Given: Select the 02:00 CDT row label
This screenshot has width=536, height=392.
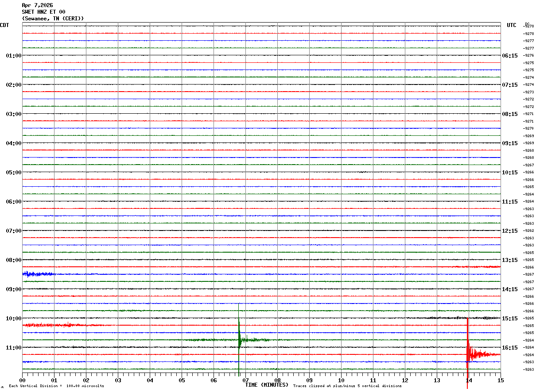Looking at the screenshot, I should 14,85.
